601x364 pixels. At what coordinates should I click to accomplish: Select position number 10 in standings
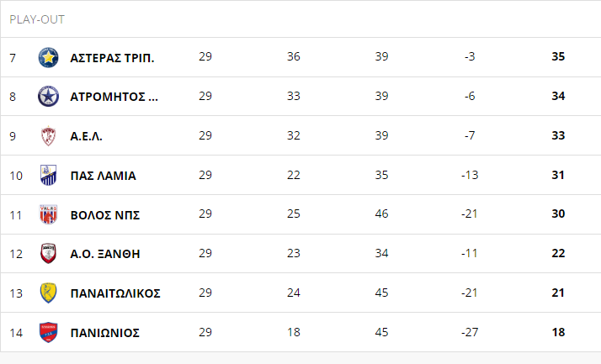click(x=16, y=176)
